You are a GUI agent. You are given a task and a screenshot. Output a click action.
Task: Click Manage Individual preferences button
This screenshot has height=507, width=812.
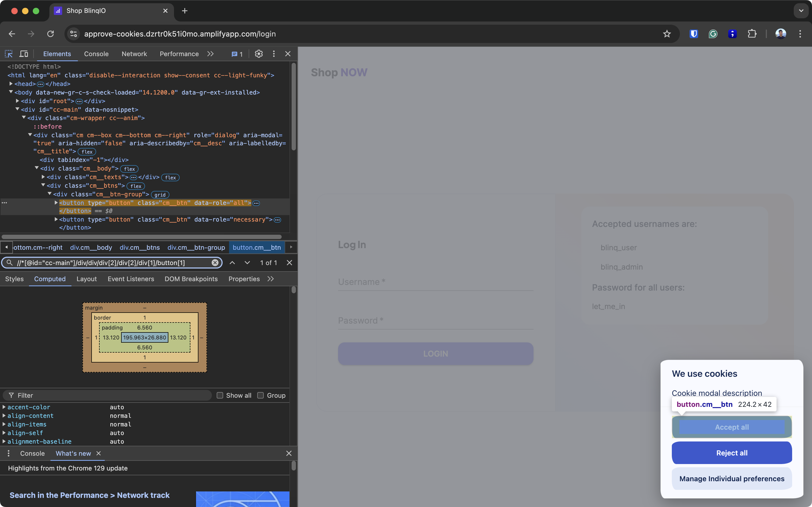731,479
